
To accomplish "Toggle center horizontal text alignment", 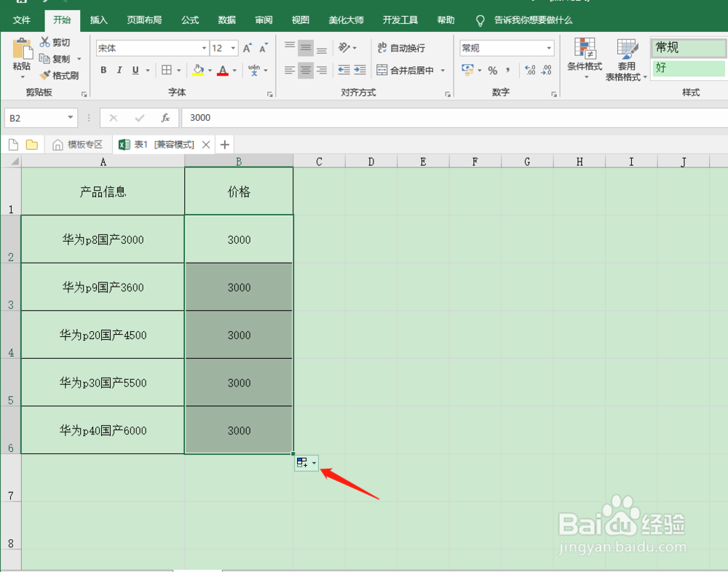I will click(x=306, y=70).
